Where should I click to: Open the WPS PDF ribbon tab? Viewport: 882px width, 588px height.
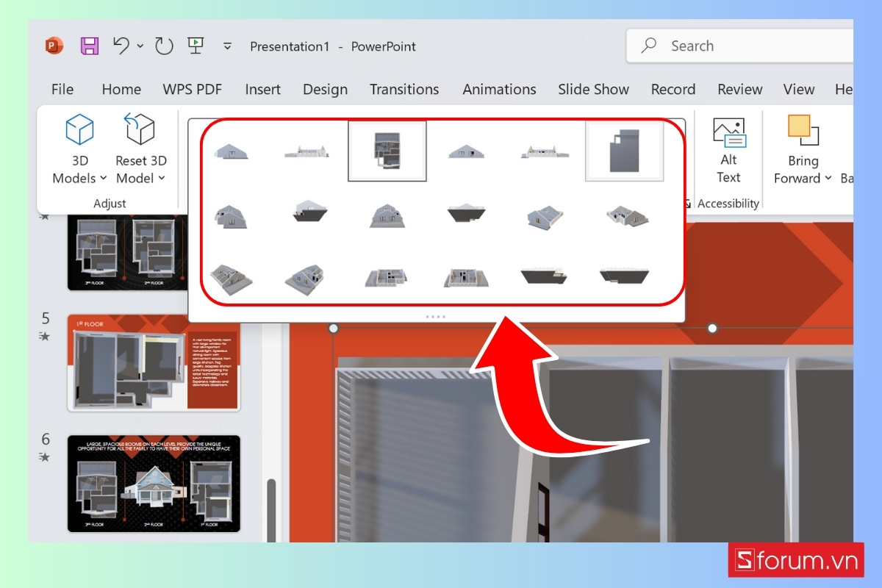[193, 89]
